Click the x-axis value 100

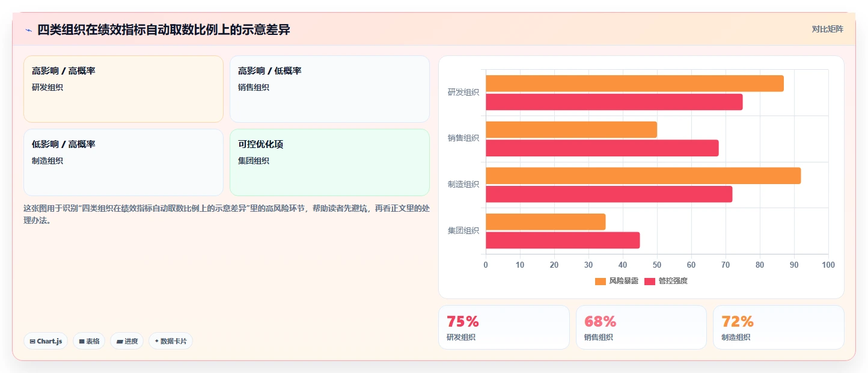[x=828, y=265]
